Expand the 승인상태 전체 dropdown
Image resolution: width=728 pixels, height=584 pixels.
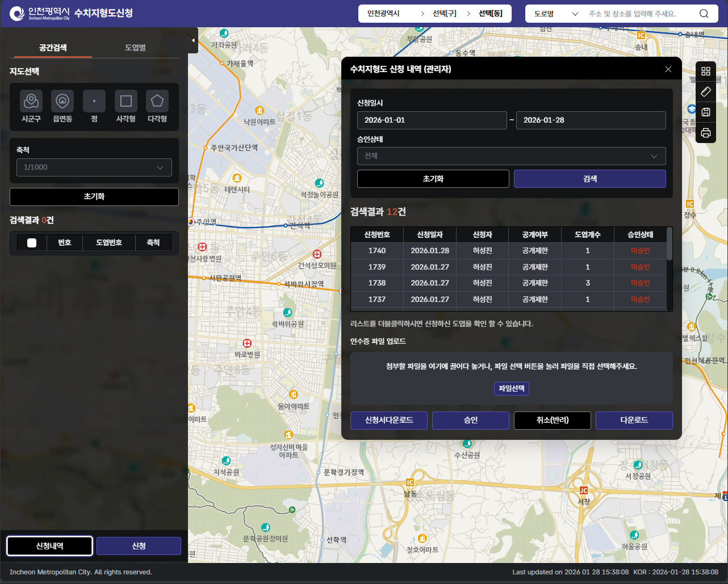[x=511, y=156]
